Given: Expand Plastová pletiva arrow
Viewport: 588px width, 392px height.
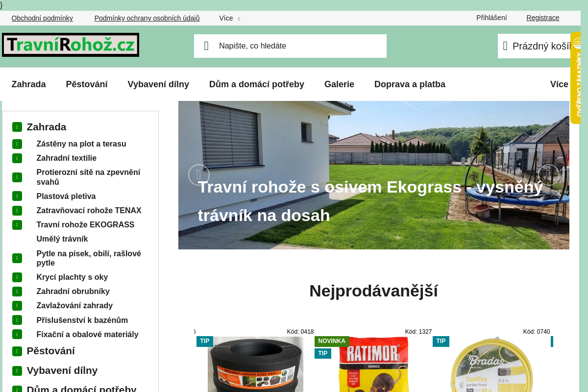Looking at the screenshot, I should [x=17, y=196].
